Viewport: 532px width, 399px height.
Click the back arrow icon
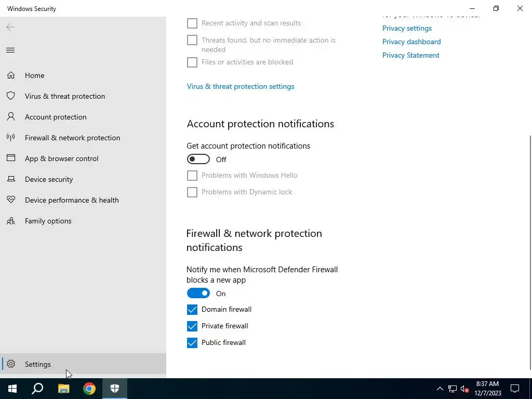10,27
